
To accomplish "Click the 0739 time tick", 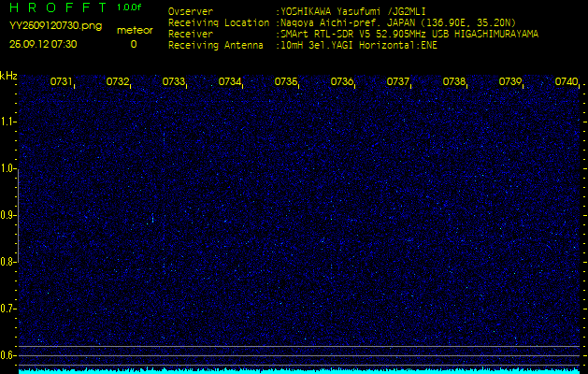I will tap(510, 82).
